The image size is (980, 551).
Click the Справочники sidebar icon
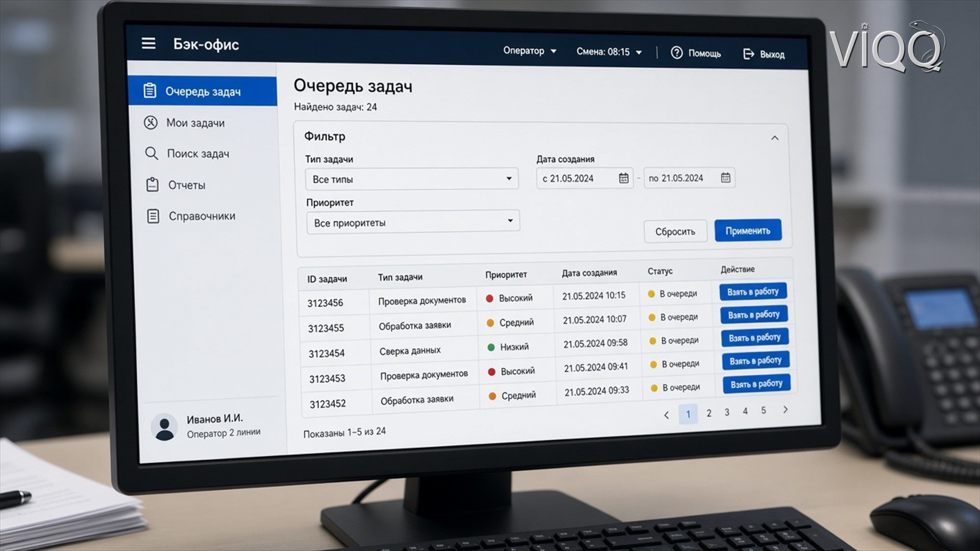pyautogui.click(x=153, y=216)
